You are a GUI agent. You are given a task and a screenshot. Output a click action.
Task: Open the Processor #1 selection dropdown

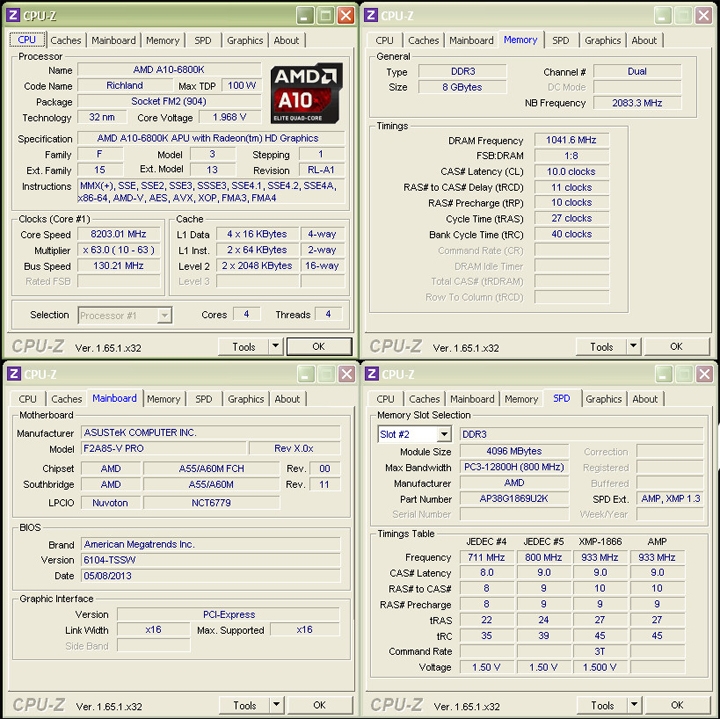coord(164,315)
